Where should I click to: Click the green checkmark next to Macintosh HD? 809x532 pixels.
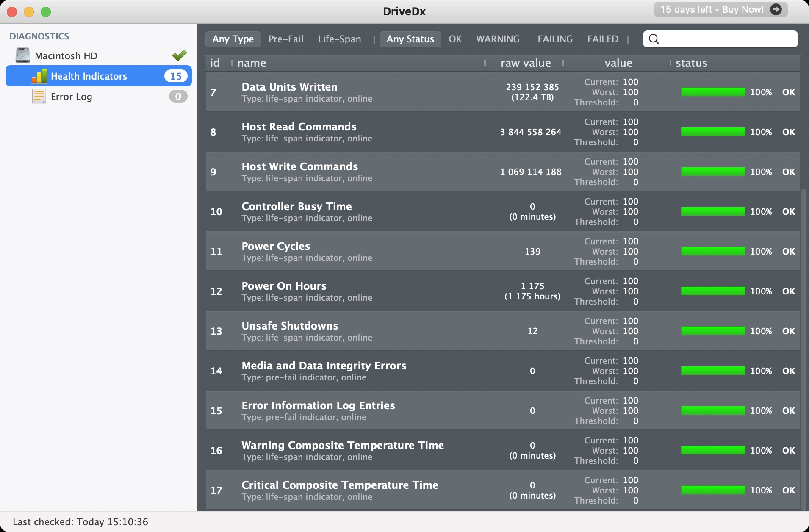coord(179,55)
